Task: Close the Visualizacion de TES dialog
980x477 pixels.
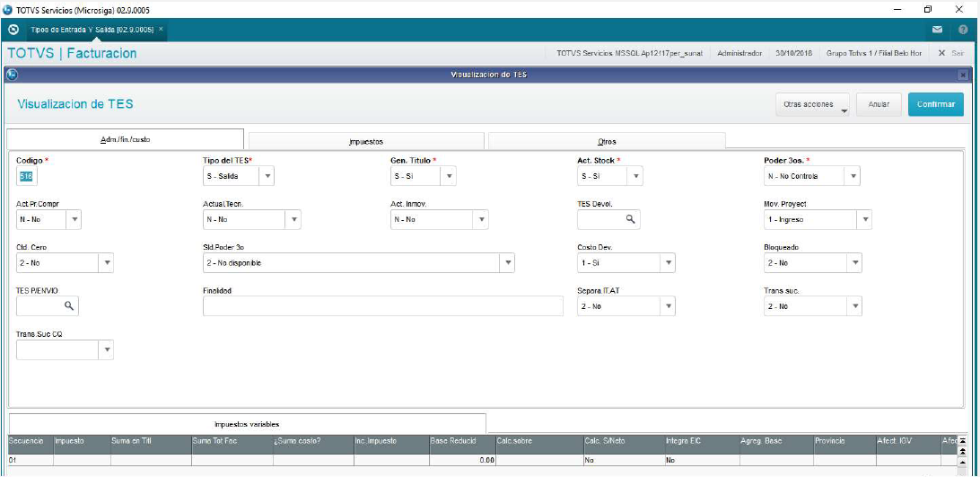Action: click(x=963, y=75)
